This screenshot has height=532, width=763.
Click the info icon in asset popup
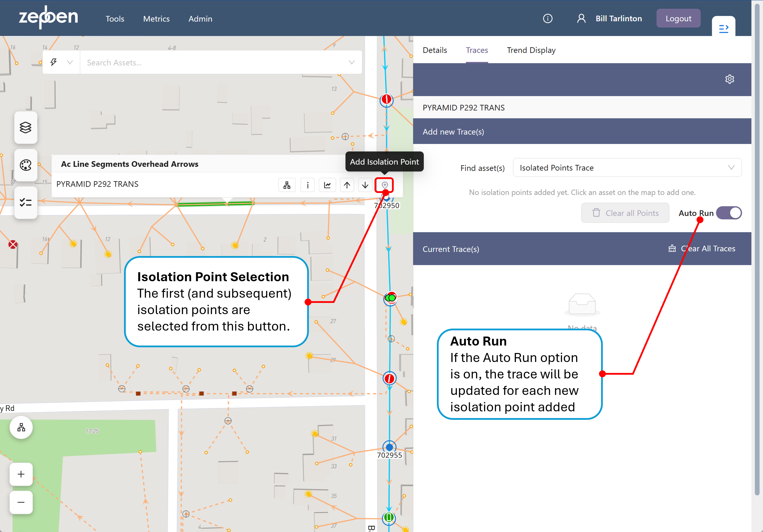point(307,185)
